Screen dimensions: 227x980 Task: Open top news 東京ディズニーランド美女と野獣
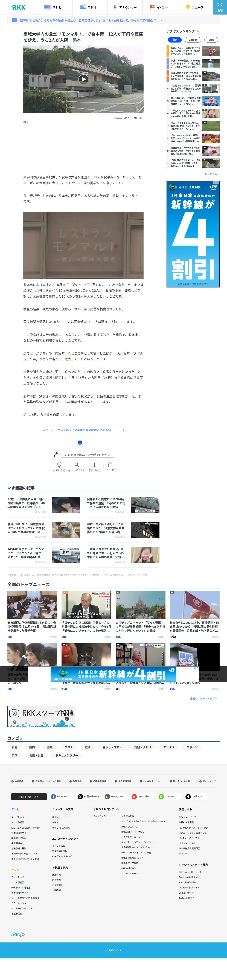tap(140, 614)
